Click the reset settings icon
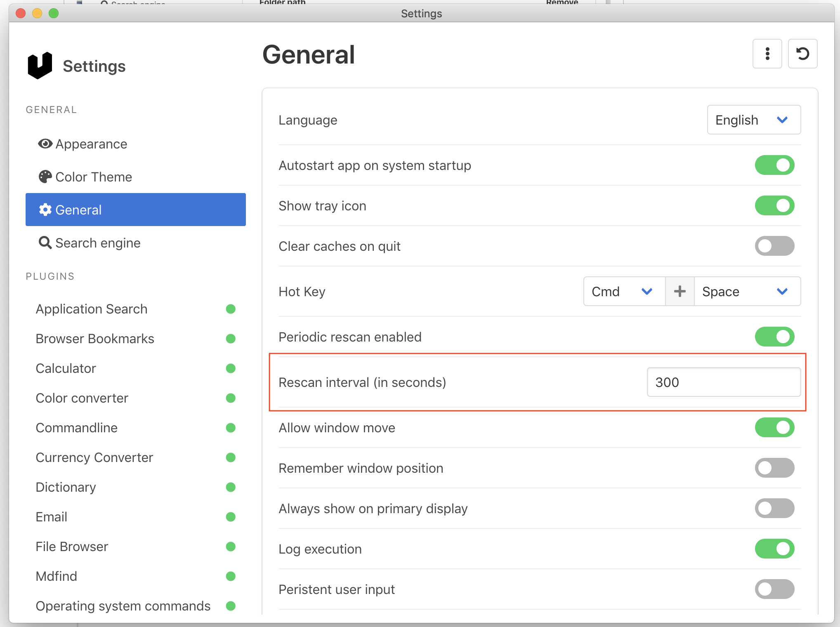Screen dimensions: 840x627 click(802, 54)
